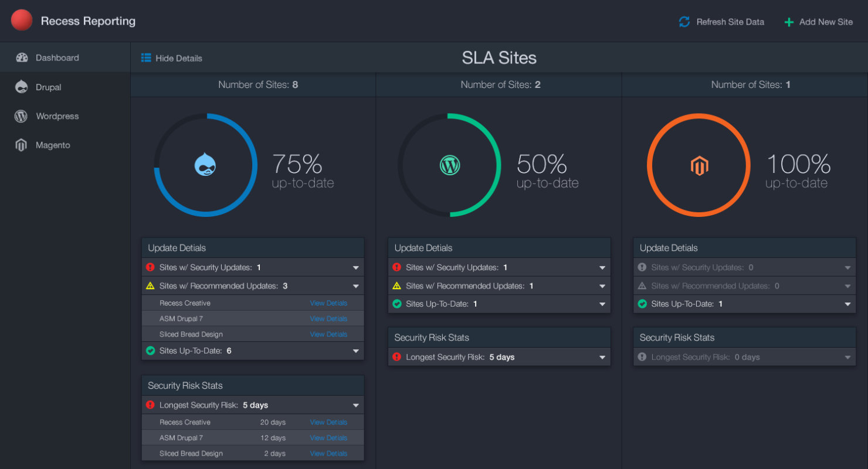Expand Magento Sites Up-To-Date arrow
The height and width of the screenshot is (469, 868).
coord(847,305)
